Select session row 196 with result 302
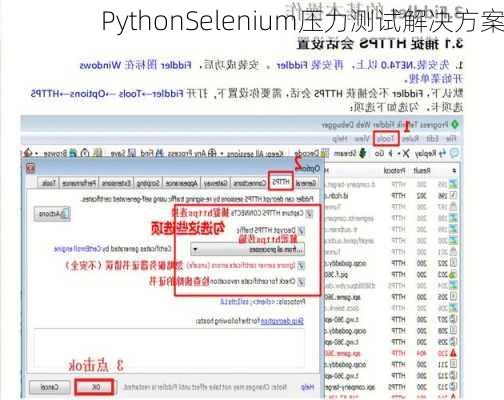The width and height of the screenshot is (504, 400). [x=391, y=195]
